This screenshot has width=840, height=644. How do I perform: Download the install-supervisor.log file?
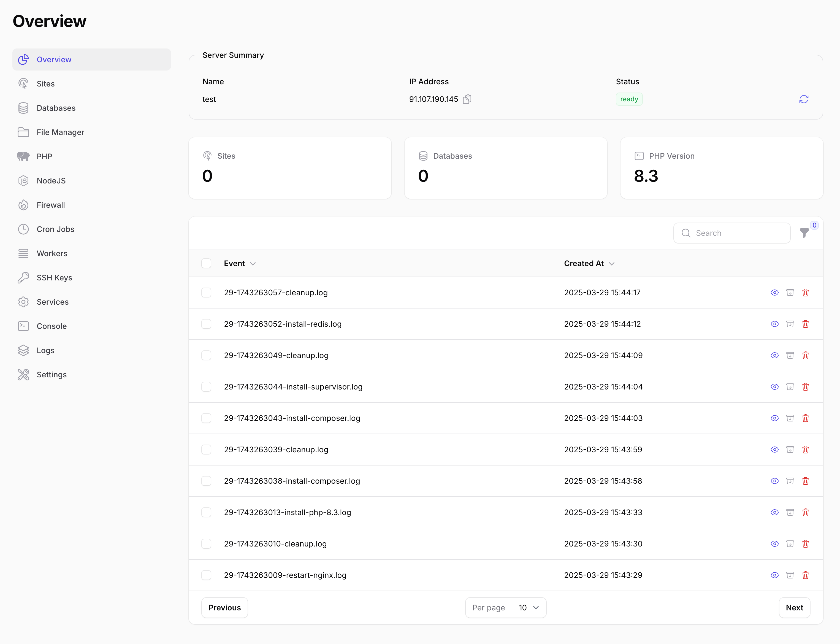[790, 387]
